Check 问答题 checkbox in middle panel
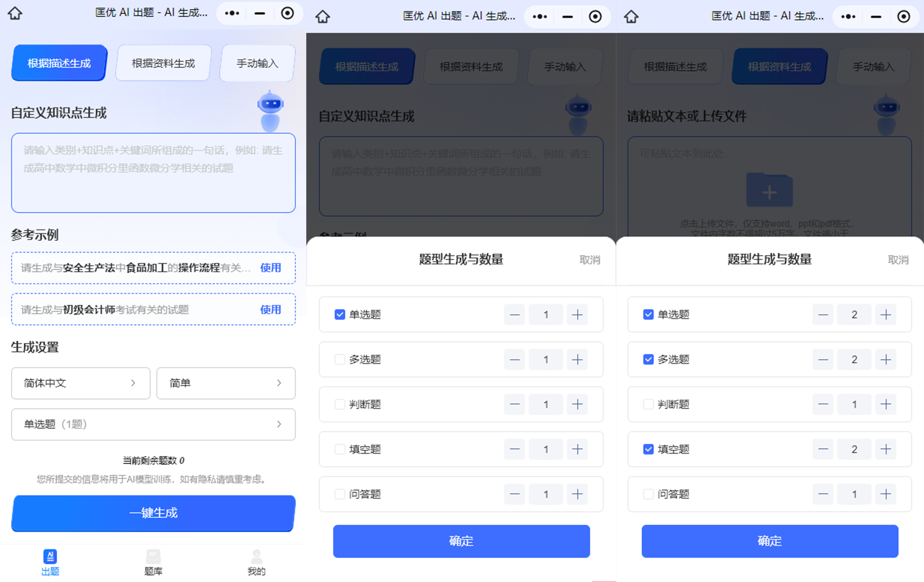This screenshot has width=924, height=582. tap(340, 494)
